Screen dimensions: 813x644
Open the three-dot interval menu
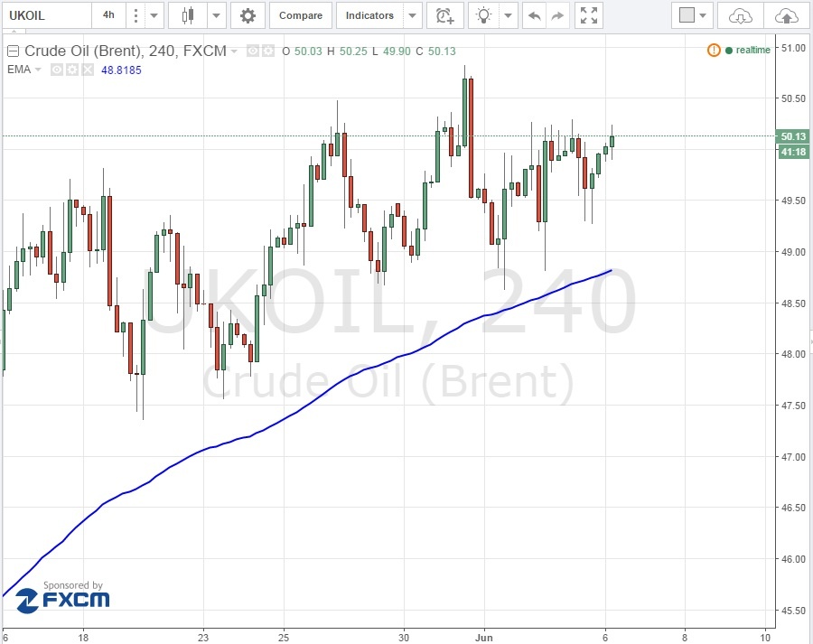pyautogui.click(x=135, y=15)
